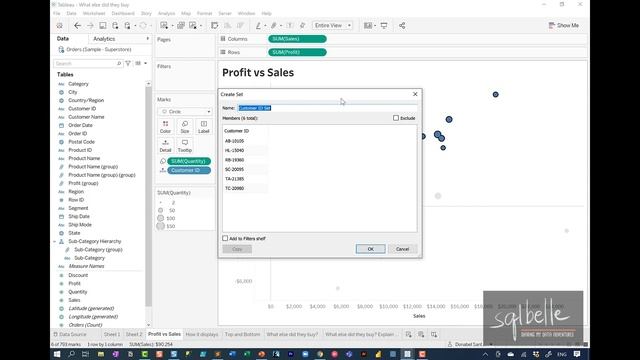Screen dimensions: 640x360
Task: Click Cancel in Create Set dialog
Action: click(402, 249)
